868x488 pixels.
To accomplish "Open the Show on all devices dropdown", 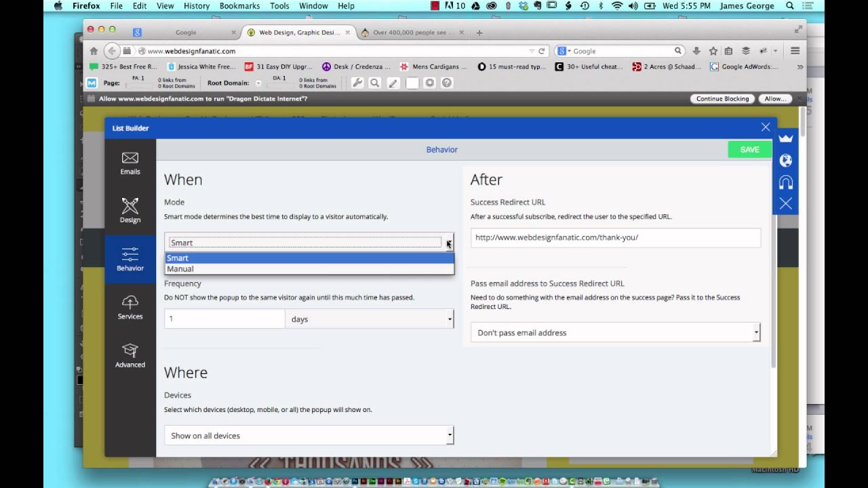I will 309,436.
